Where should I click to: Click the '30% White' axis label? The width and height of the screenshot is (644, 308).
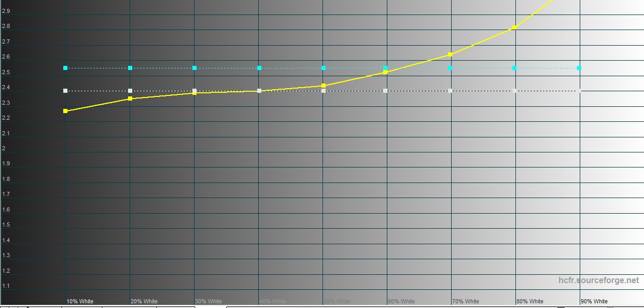point(208,301)
